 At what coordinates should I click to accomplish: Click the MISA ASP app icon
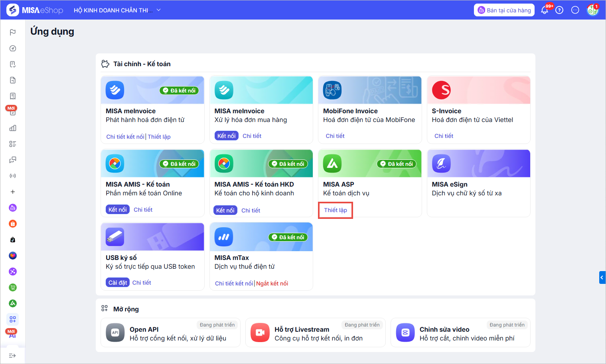pyautogui.click(x=332, y=163)
